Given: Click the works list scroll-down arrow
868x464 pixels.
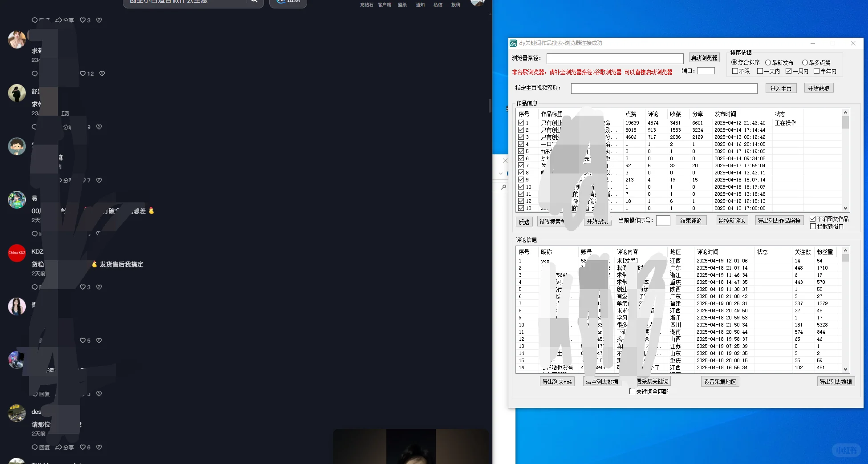Looking at the screenshot, I should pos(845,208).
